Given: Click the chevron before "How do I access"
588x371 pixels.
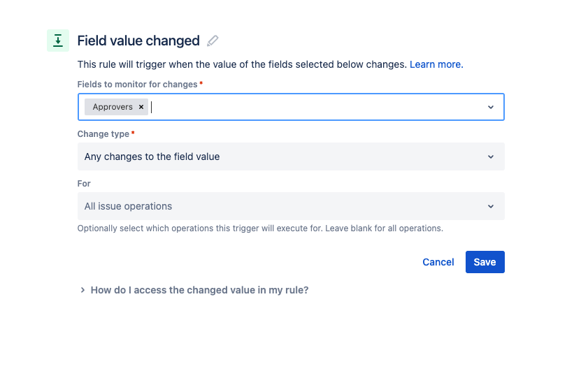Looking at the screenshot, I should click(83, 290).
